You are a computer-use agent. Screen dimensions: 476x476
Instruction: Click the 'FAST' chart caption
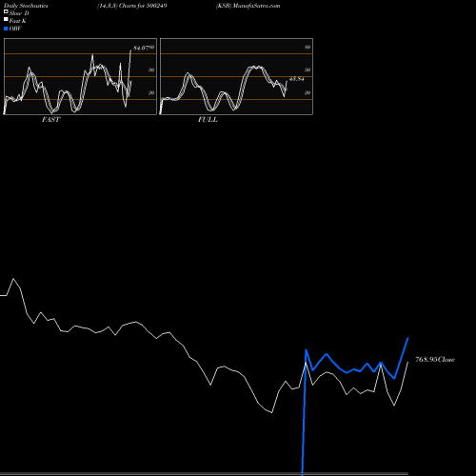point(50,120)
